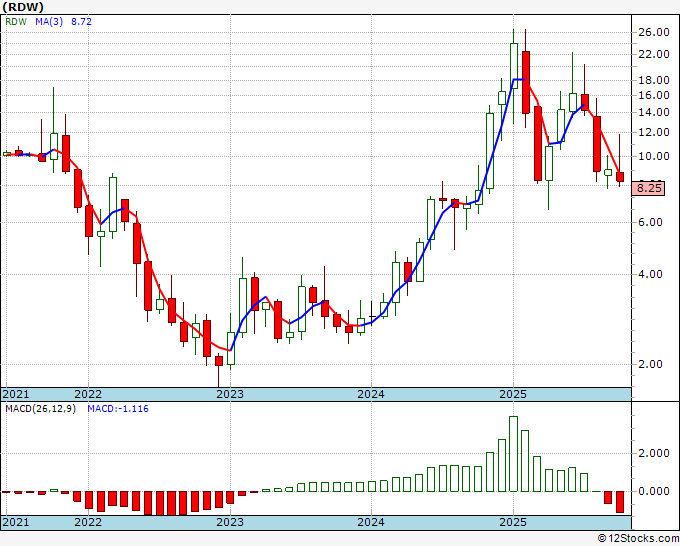Click the 2.00 price axis label

650,364
